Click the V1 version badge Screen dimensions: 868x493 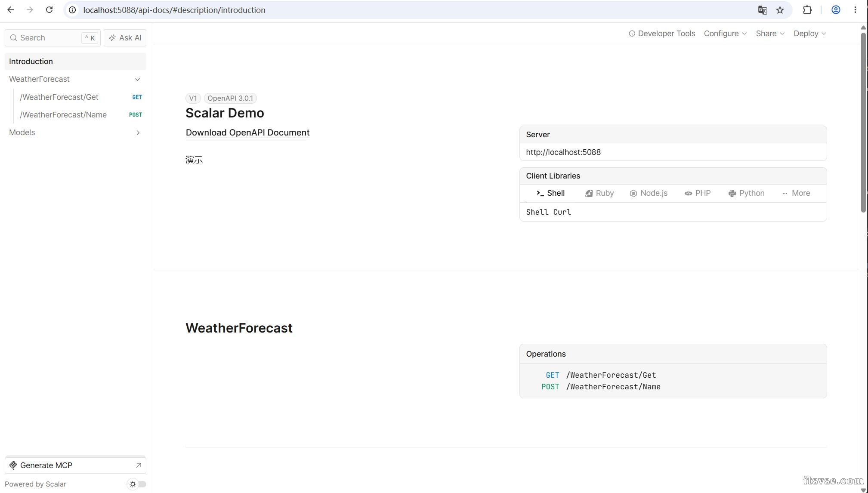tap(193, 98)
